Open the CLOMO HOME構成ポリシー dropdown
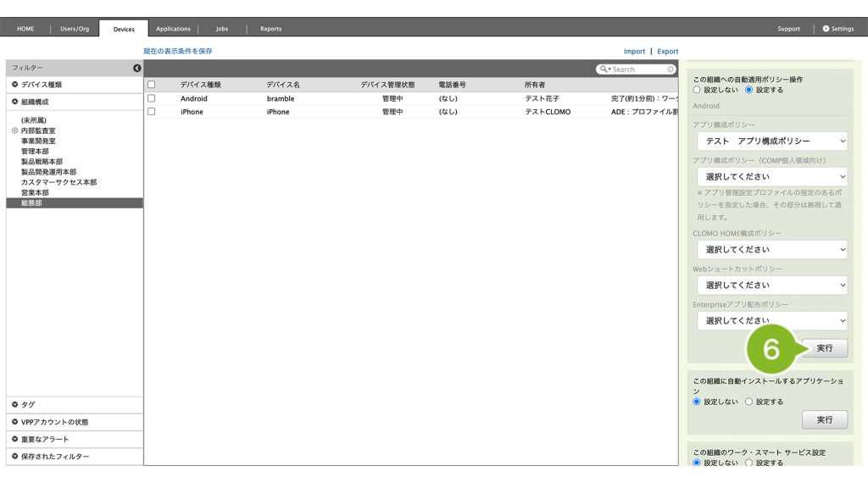 [x=771, y=250]
